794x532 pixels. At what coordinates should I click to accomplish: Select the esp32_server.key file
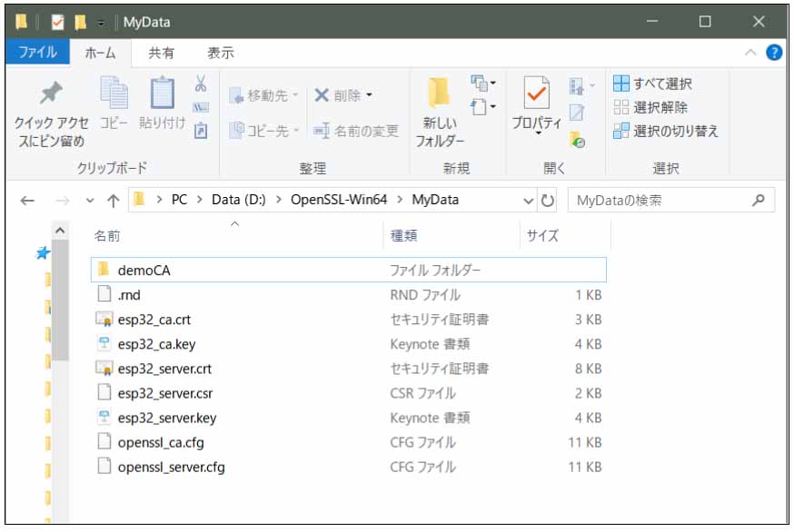point(348,418)
